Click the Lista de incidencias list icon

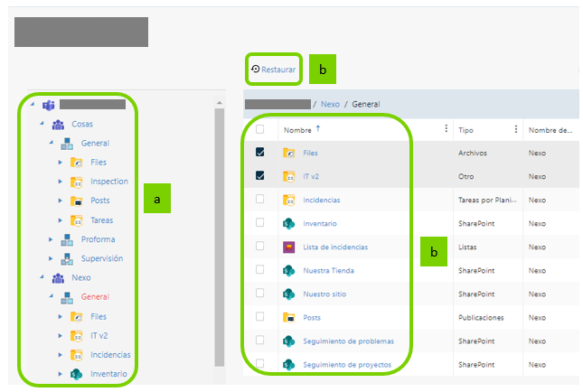(x=289, y=247)
